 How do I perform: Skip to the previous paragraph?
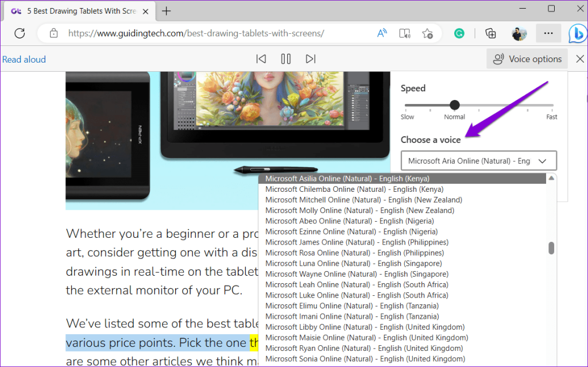pos(261,58)
